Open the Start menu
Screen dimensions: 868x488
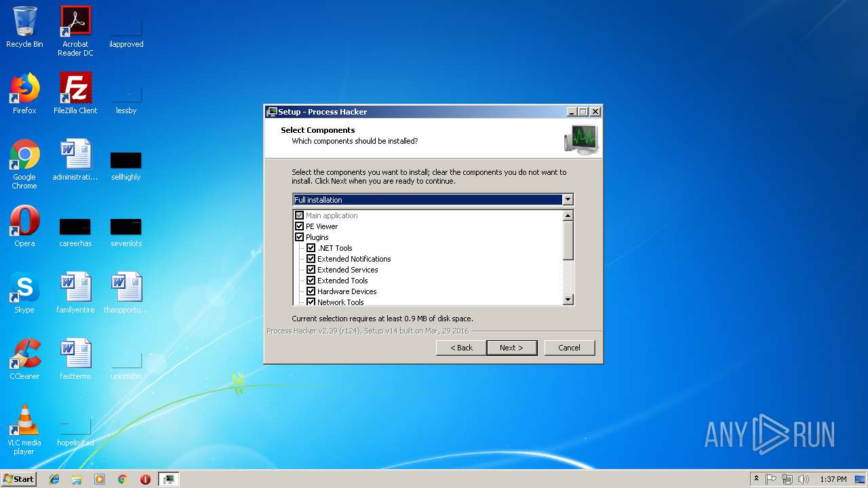pos(19,479)
